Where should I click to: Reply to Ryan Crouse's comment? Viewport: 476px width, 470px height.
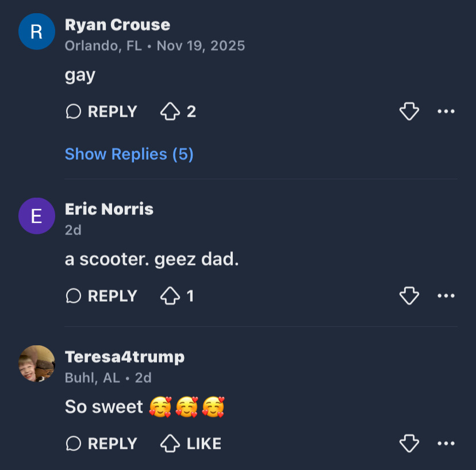coord(102,111)
